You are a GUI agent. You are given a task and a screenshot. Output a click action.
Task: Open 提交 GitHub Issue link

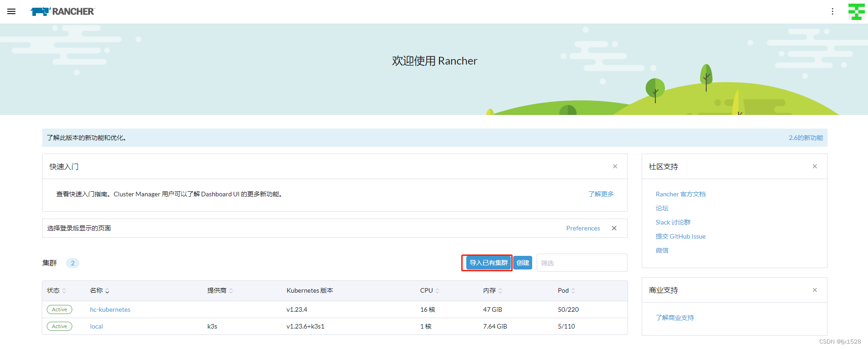(x=680, y=236)
